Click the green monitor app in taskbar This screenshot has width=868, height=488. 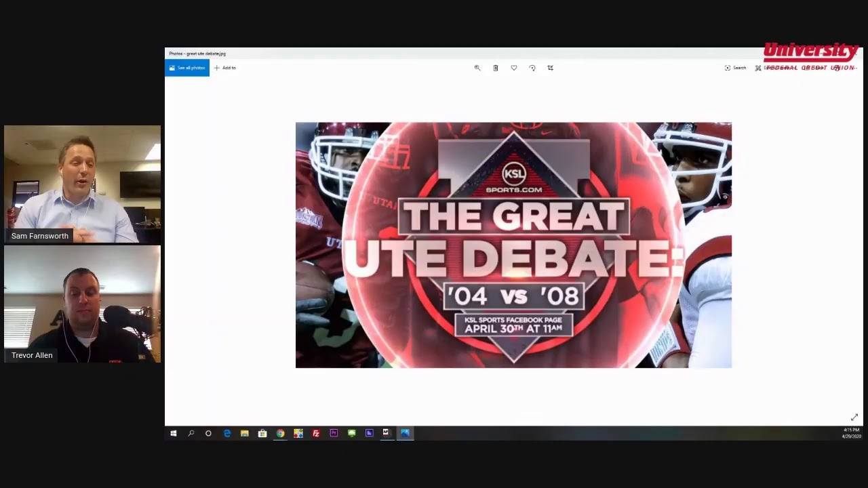351,433
